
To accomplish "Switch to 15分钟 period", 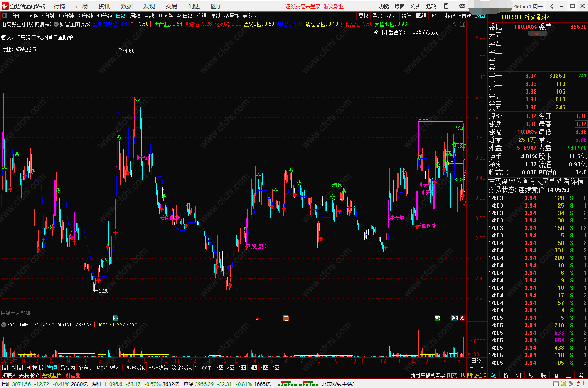I will pos(66,16).
